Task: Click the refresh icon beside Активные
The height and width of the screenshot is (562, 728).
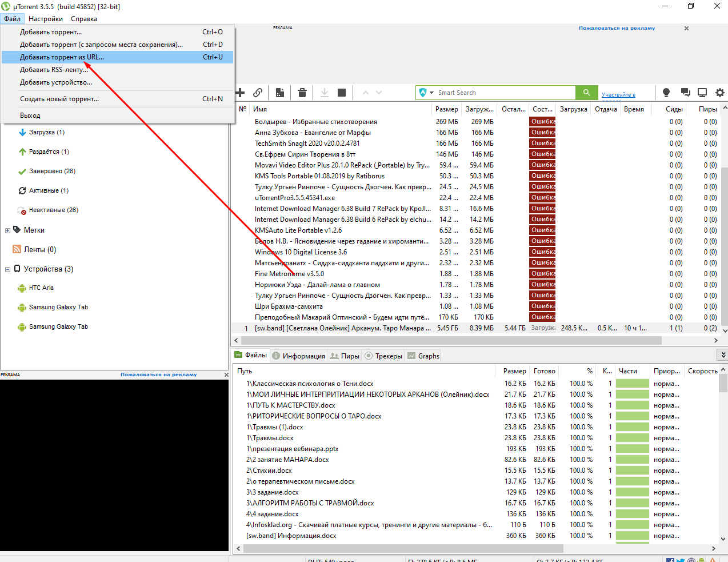Action: (x=22, y=191)
